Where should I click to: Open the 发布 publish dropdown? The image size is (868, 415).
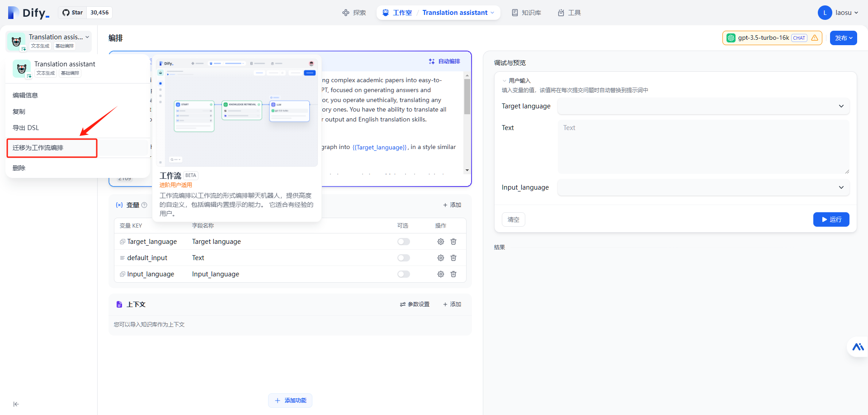coord(843,38)
